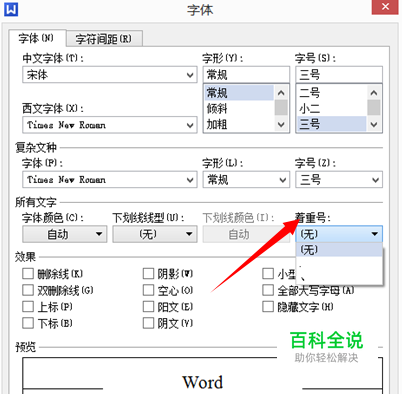Choose (无) option in 着重号 list
Screen dimensions: 403x394
click(x=339, y=250)
